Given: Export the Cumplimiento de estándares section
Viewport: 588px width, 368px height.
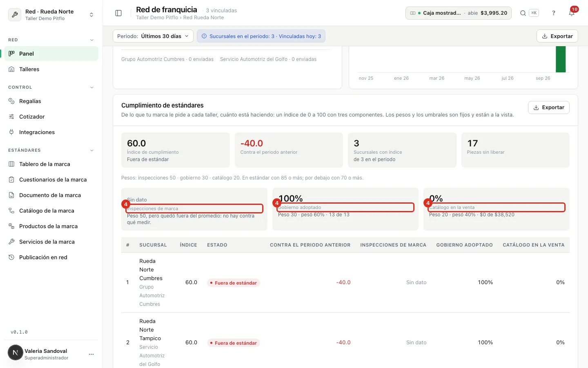Looking at the screenshot, I should click(x=548, y=108).
